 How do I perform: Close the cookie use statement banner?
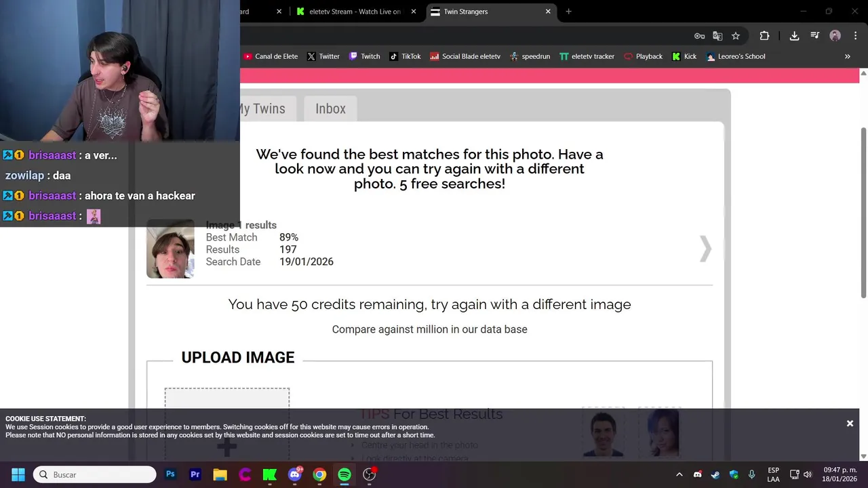[x=850, y=424]
